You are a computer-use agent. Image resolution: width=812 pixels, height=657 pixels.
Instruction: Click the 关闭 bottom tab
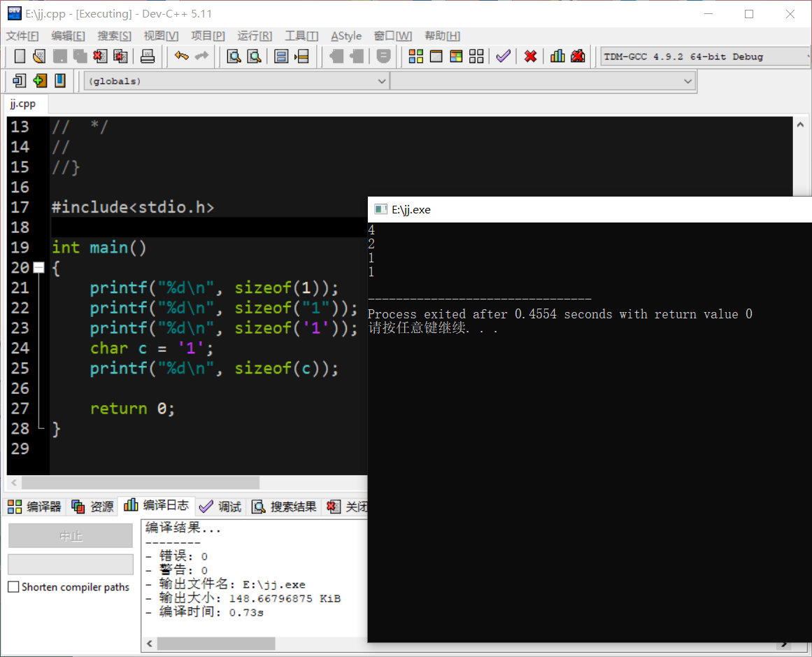[347, 507]
